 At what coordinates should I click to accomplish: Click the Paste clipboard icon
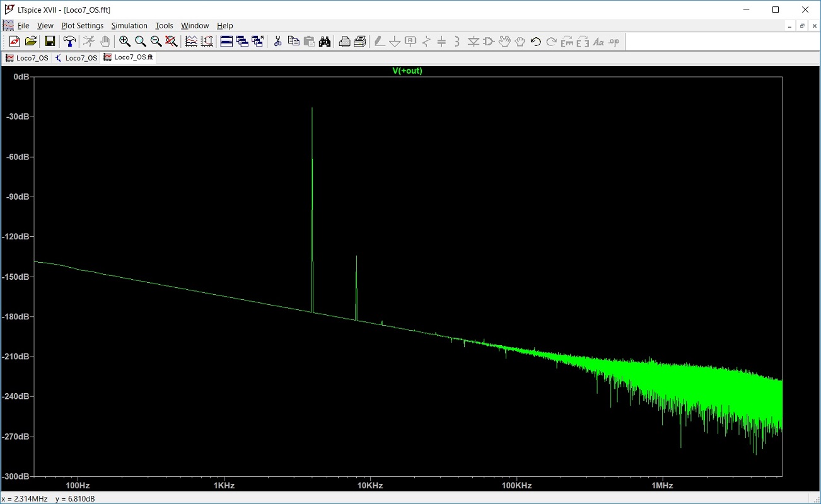[x=309, y=42]
